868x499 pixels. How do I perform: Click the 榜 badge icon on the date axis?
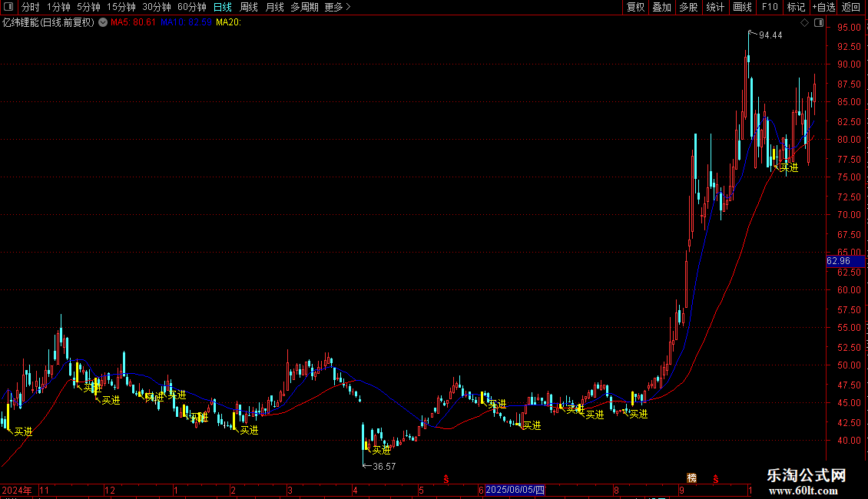pos(691,478)
